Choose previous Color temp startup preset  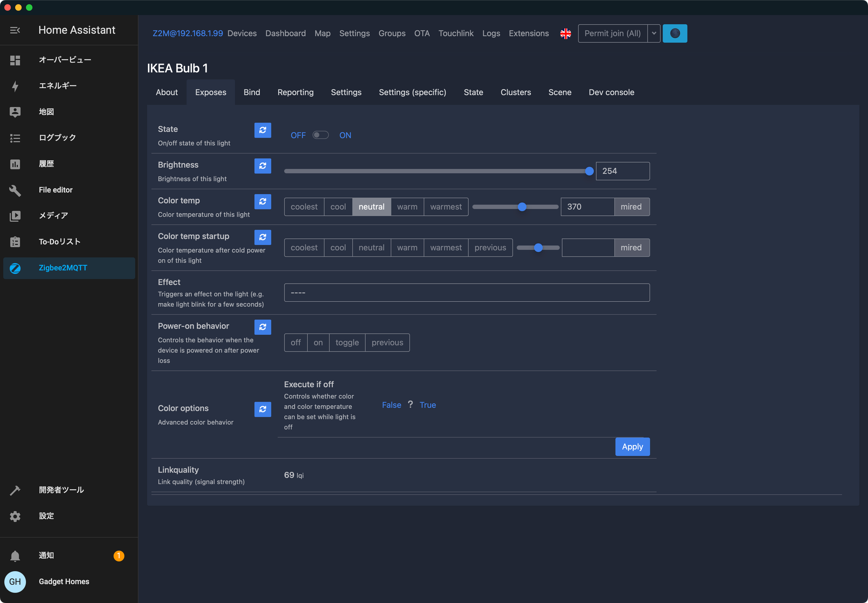(x=490, y=247)
